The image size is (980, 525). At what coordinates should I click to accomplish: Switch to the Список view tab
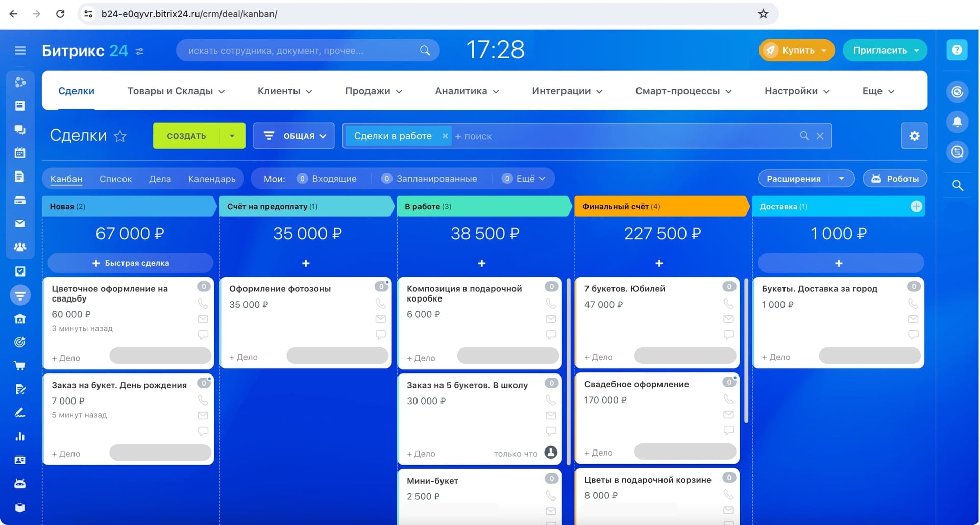[116, 179]
